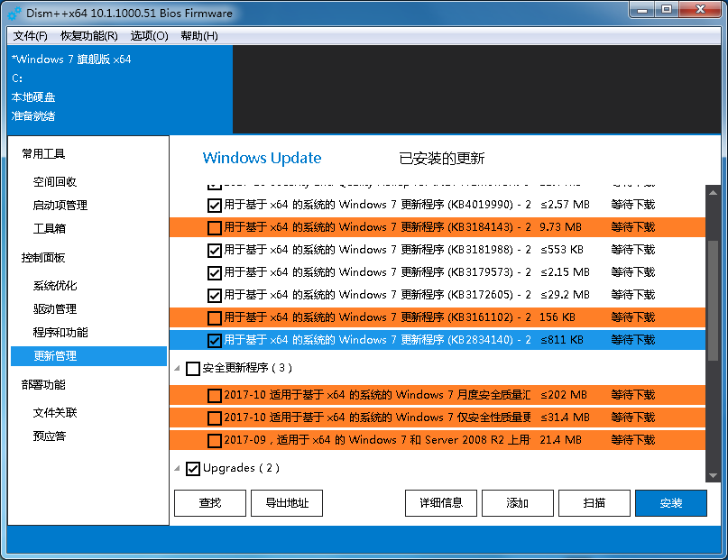Uncheck the KB2834140 update checkbox
Image resolution: width=728 pixels, height=560 pixels.
pos(214,341)
